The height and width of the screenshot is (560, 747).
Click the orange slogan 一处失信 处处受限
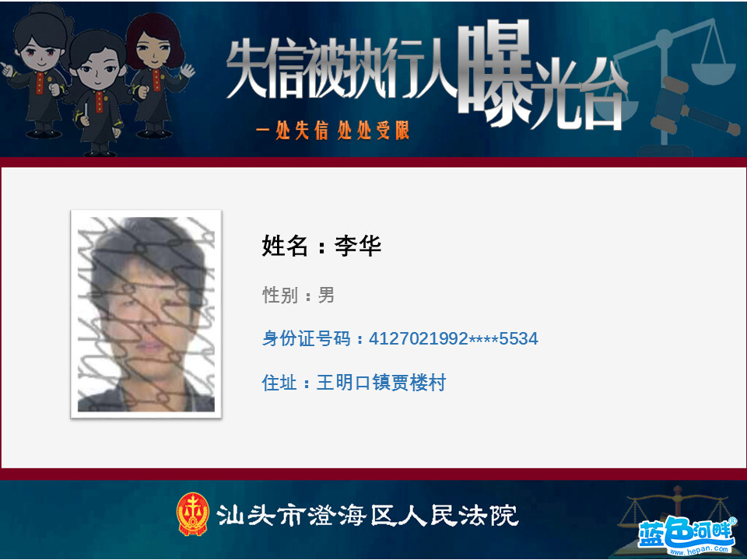332,131
